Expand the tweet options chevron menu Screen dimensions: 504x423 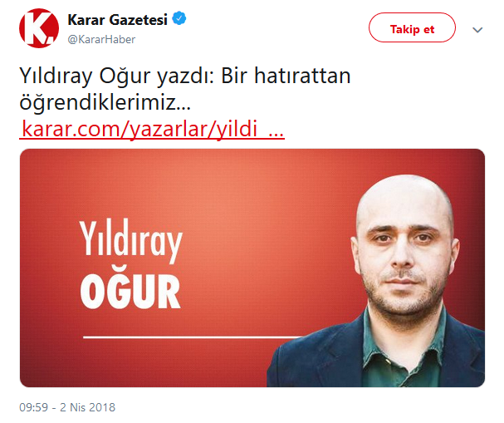pyautogui.click(x=477, y=30)
